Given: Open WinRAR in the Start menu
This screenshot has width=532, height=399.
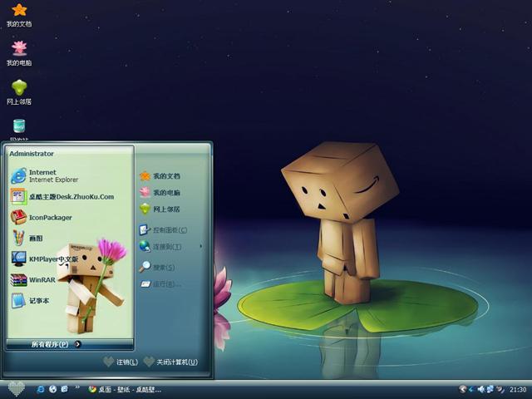Looking at the screenshot, I should [x=40, y=280].
